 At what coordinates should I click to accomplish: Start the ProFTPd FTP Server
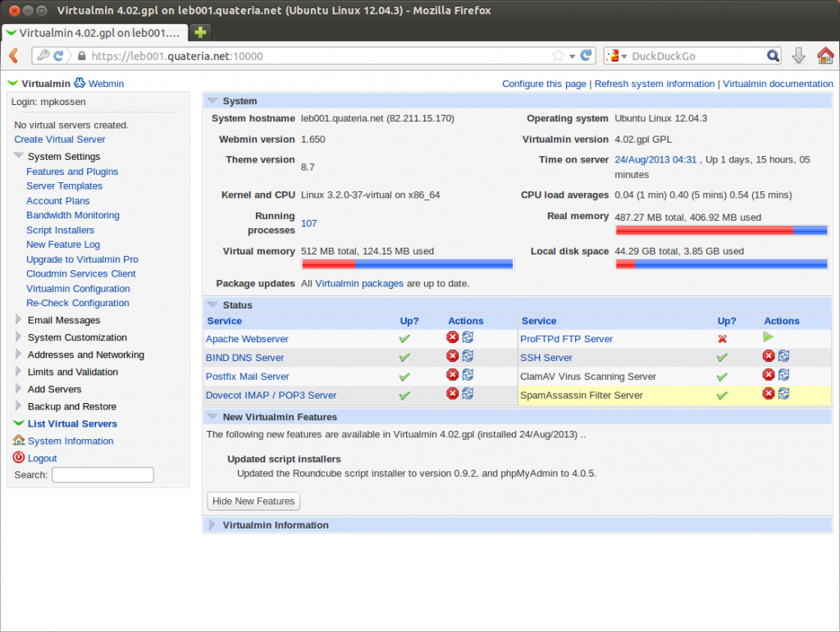768,337
